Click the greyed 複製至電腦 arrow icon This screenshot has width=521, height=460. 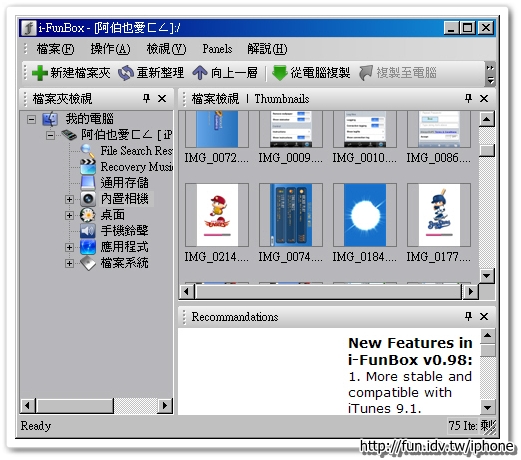366,73
